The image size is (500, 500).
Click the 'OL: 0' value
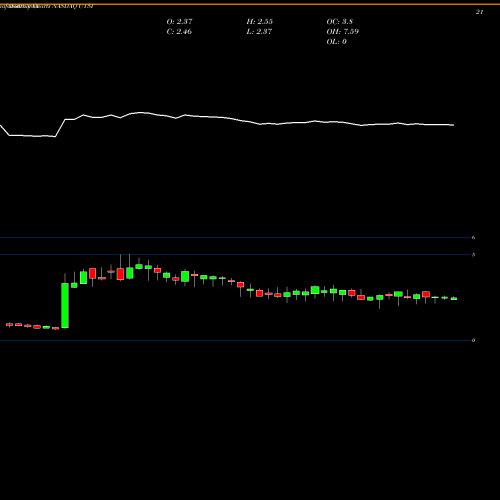pyautogui.click(x=336, y=42)
